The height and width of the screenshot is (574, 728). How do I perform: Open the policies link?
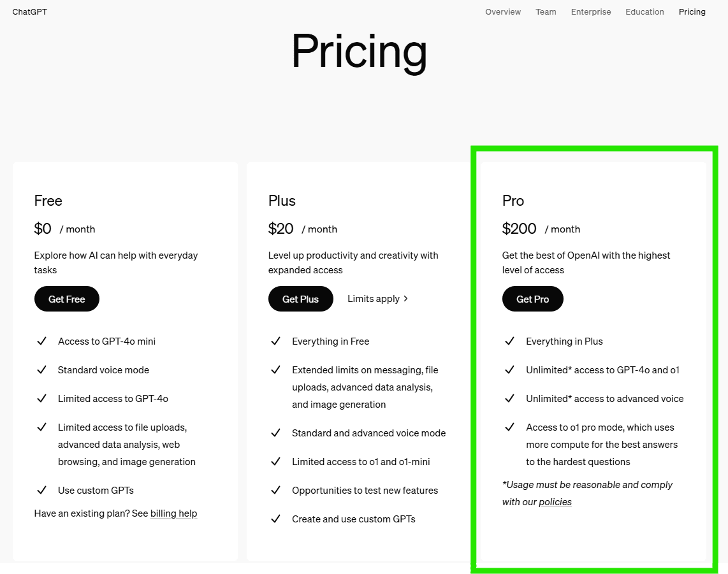click(x=555, y=502)
